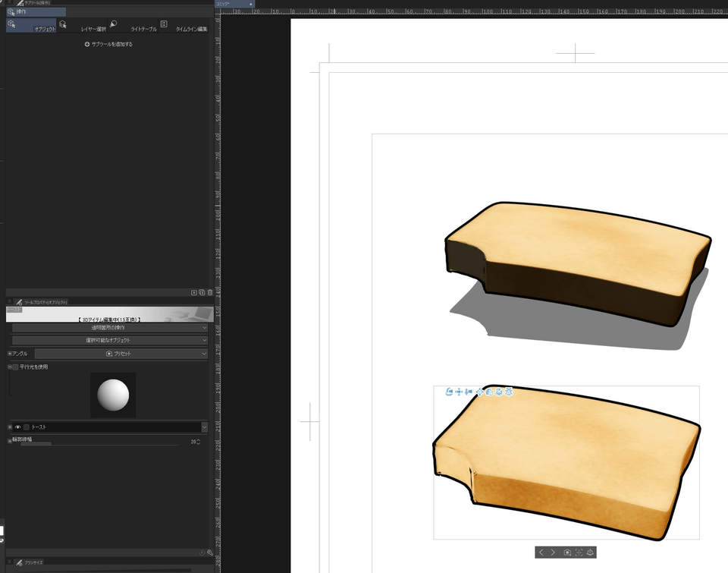Click サブツールを追加する (Add sub tool) link
This screenshot has height=573, width=728.
point(108,44)
